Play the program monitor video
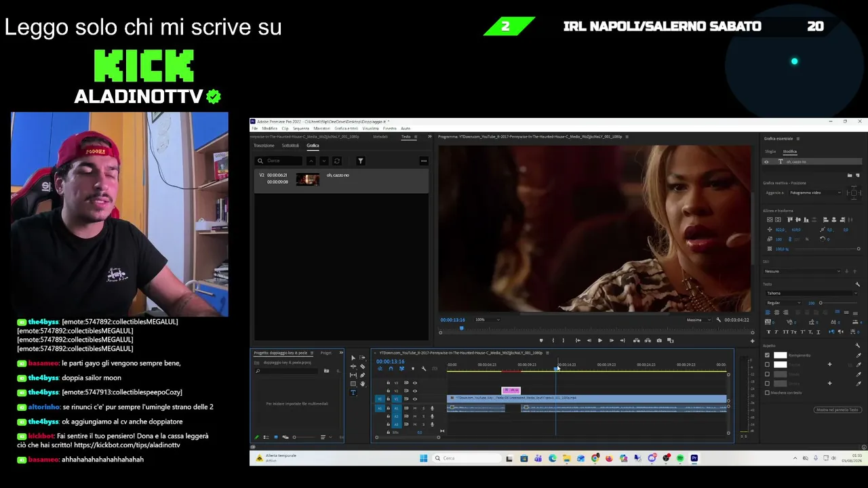Viewport: 868px width, 488px height. (599, 340)
